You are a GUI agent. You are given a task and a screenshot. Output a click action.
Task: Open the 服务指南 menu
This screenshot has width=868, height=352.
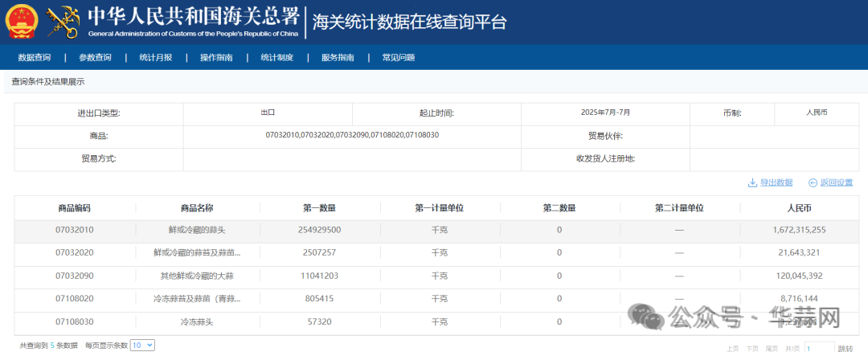pos(338,58)
